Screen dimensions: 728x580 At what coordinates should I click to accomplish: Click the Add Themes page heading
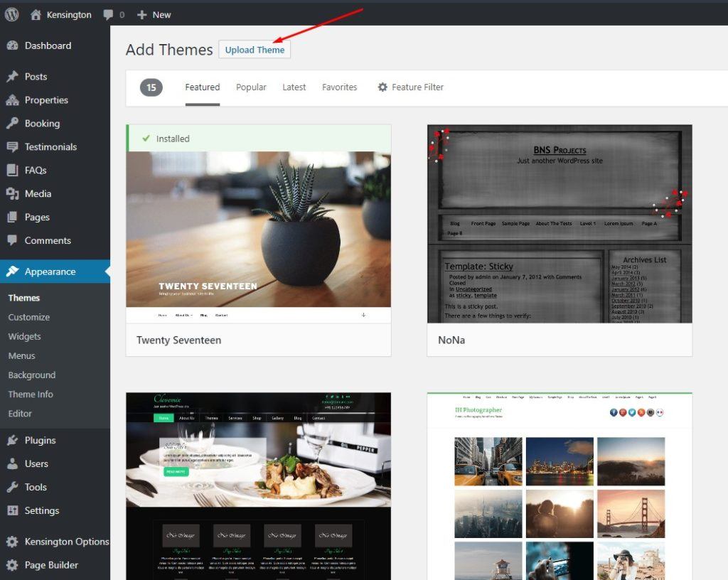pos(169,50)
